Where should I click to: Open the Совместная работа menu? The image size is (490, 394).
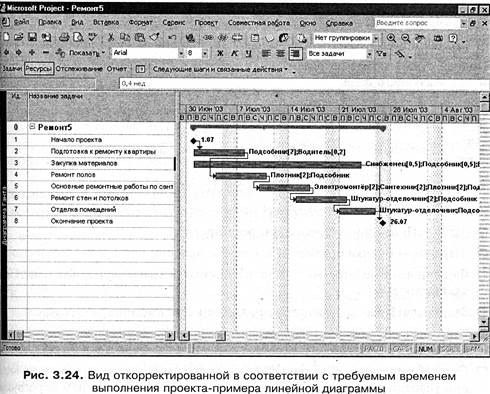tap(259, 23)
